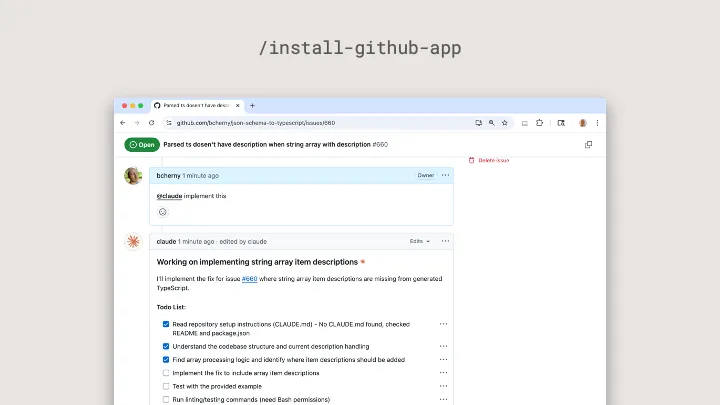Add a reaction with the smiley icon

[163, 212]
